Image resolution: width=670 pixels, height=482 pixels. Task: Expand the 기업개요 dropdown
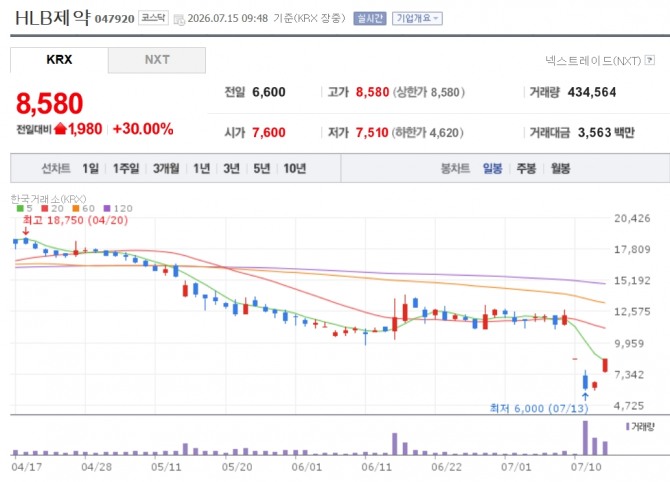click(x=417, y=18)
